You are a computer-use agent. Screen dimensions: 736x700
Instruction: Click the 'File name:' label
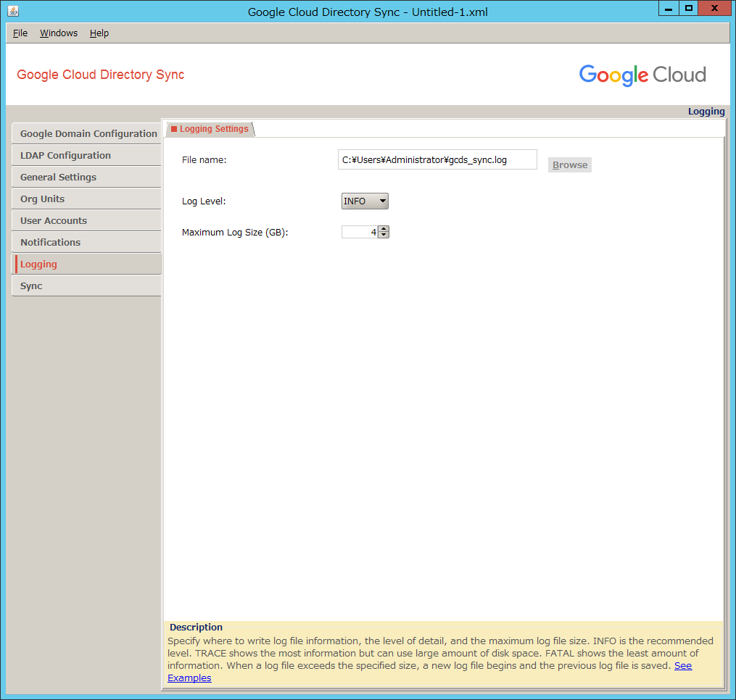pos(204,160)
